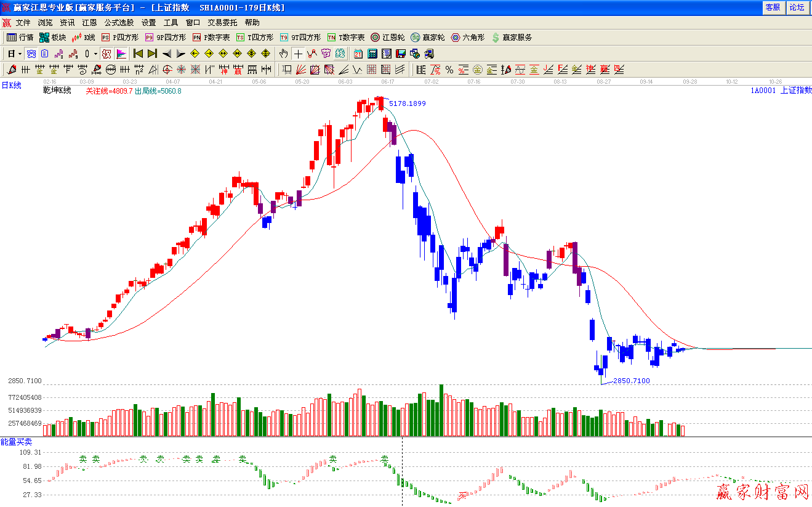The image size is (812, 507).
Task: Click the floppy disk save icon
Action: [x=401, y=54]
